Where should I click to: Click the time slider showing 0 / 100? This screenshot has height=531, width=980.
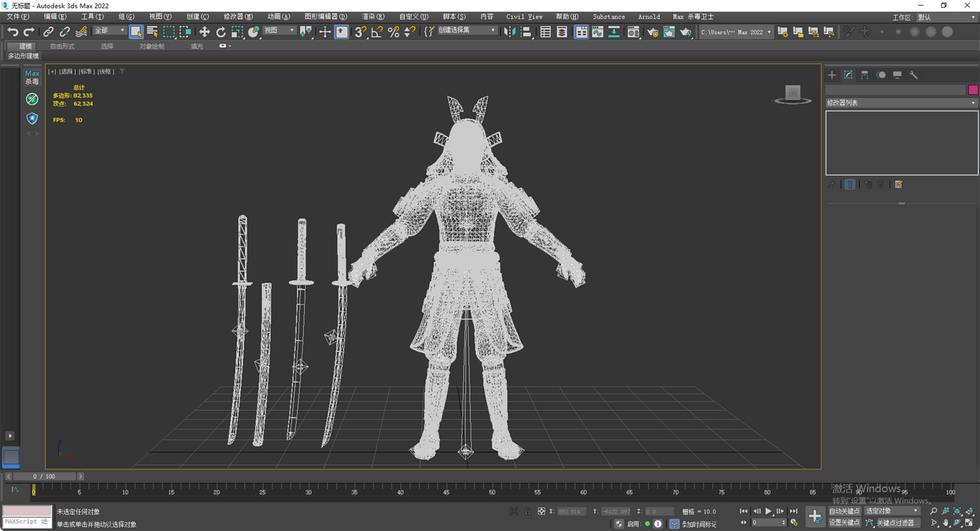tap(44, 477)
